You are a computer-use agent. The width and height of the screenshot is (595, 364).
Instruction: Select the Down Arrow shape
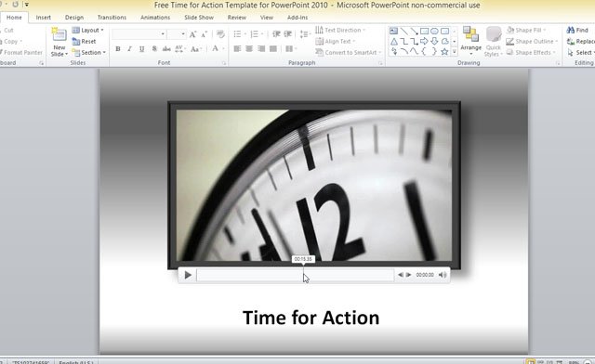(434, 42)
